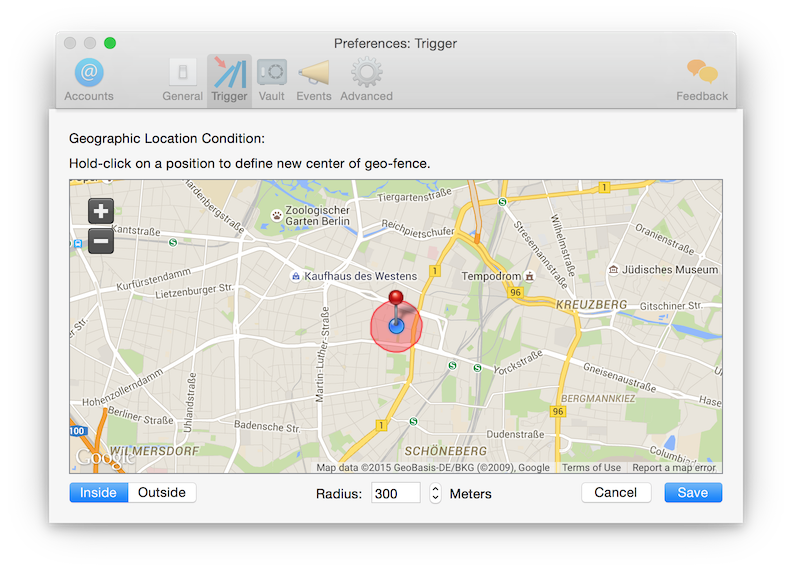Screen dimensions: 792x571
Task: Click the SCHÖNEBERG district label
Action: 446,451
